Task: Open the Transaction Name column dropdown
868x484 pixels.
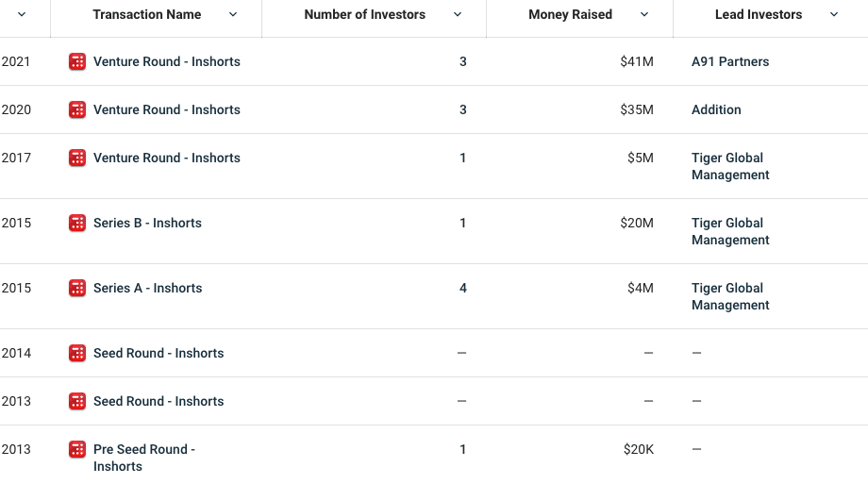Action: click(233, 15)
